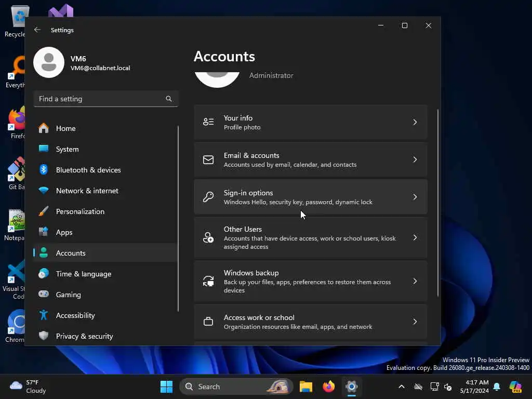
Task: Click the Access work or school briefcase icon
Action: coord(208,321)
